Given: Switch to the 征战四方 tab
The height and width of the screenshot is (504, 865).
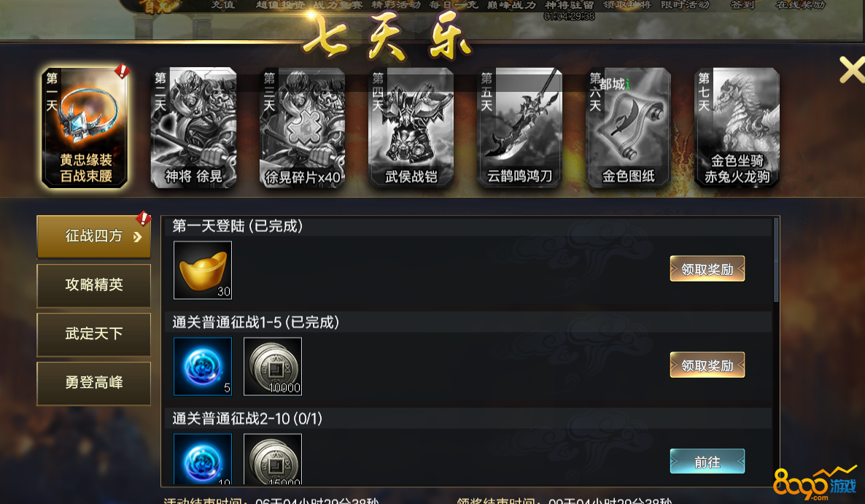Looking at the screenshot, I should click(94, 236).
